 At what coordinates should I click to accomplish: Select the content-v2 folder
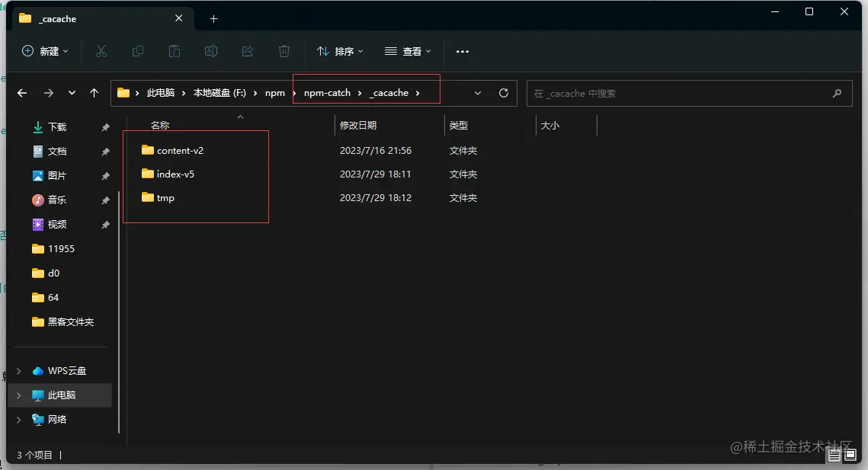180,151
